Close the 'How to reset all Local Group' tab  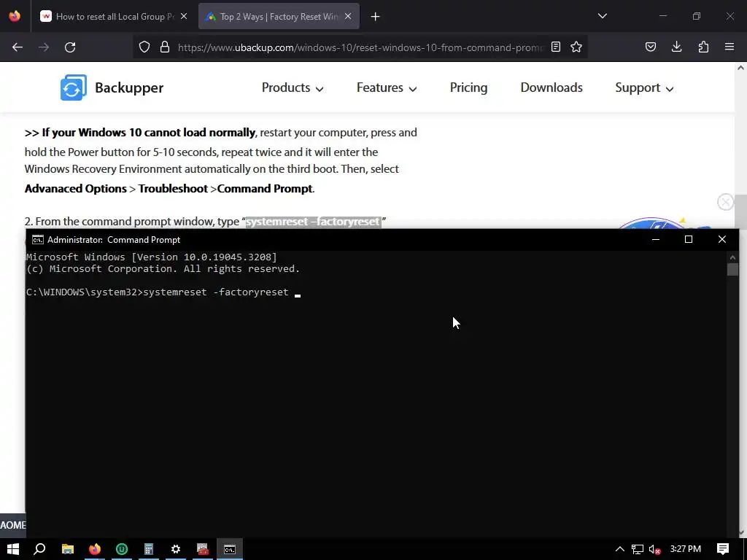click(184, 16)
